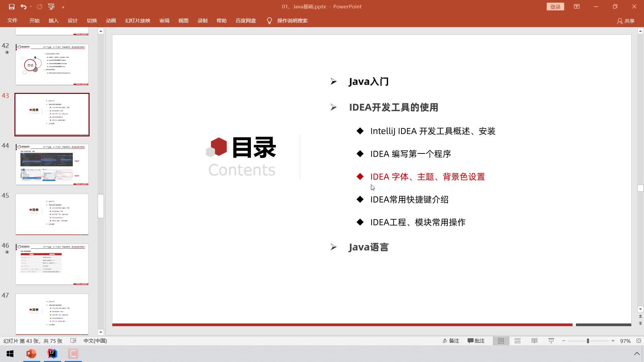The width and height of the screenshot is (644, 362).
Task: Click zoom in plus button
Action: tap(613, 341)
